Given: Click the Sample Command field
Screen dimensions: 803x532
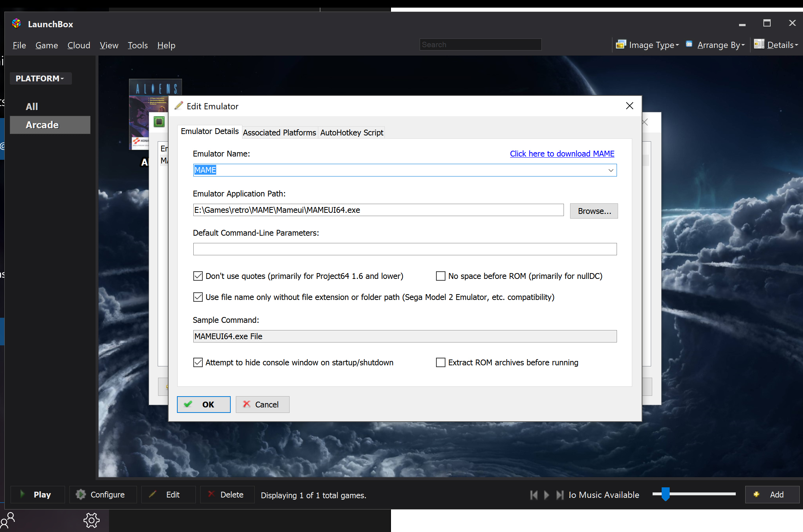Looking at the screenshot, I should click(405, 336).
